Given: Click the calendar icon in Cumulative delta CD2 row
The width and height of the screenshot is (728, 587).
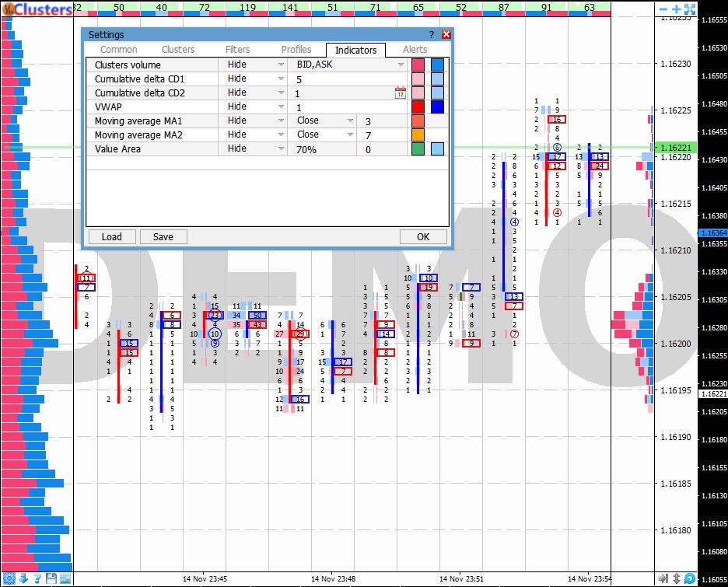Looking at the screenshot, I should tap(401, 93).
